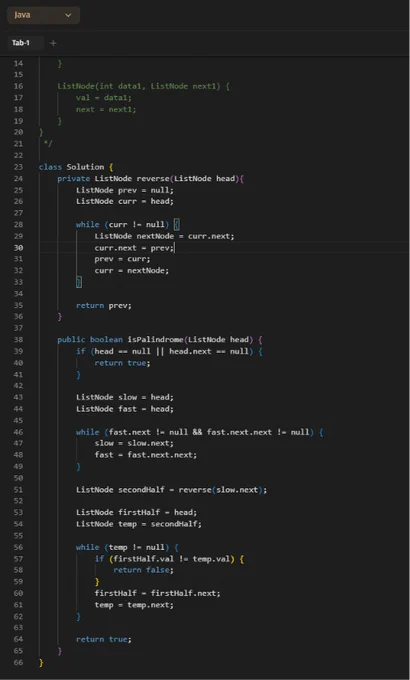Click 'ListNode secondHalf = reverse(slow.next);' line

point(171,490)
